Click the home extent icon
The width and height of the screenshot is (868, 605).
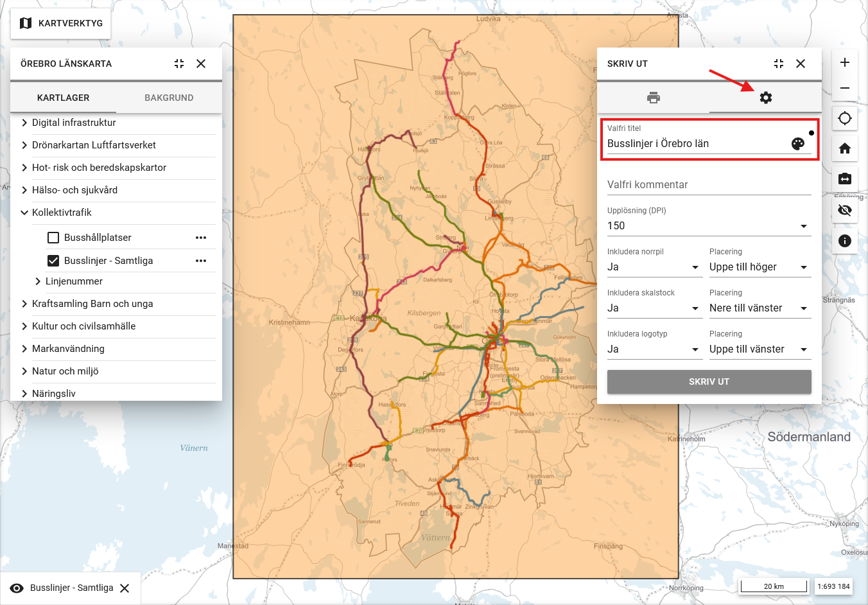(x=845, y=148)
